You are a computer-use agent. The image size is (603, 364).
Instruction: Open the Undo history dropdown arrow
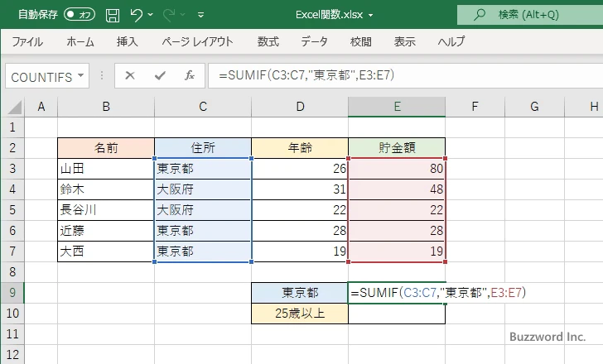[x=151, y=15]
